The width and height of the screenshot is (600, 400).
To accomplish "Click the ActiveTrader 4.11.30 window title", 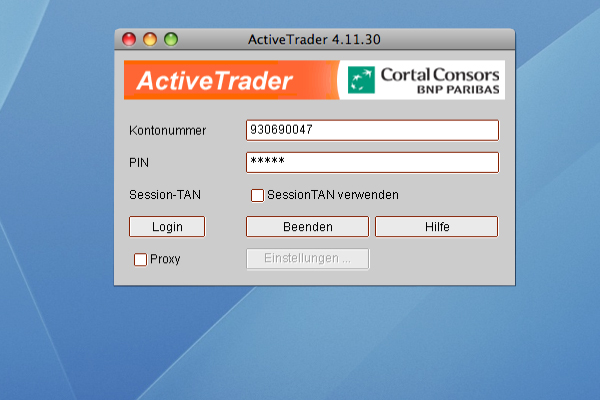I will point(314,40).
